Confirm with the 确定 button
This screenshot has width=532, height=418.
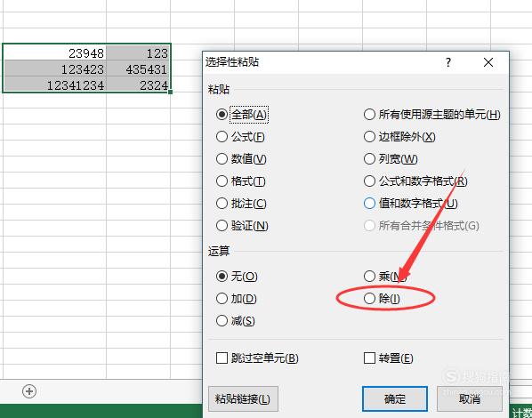click(x=395, y=398)
